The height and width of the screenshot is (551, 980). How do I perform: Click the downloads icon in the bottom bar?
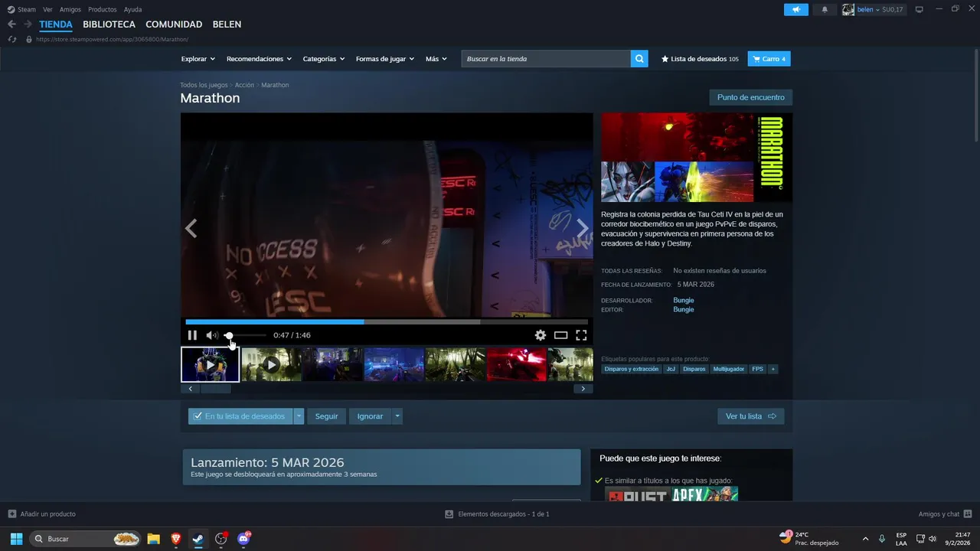coord(449,514)
